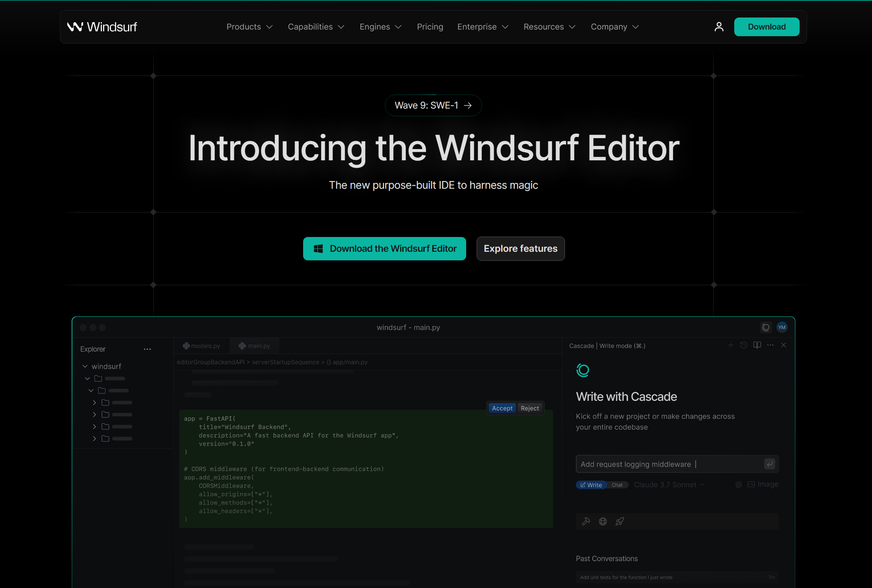Image resolution: width=872 pixels, height=588 pixels.
Task: Click the CORSMiddleware code line
Action: point(226,486)
